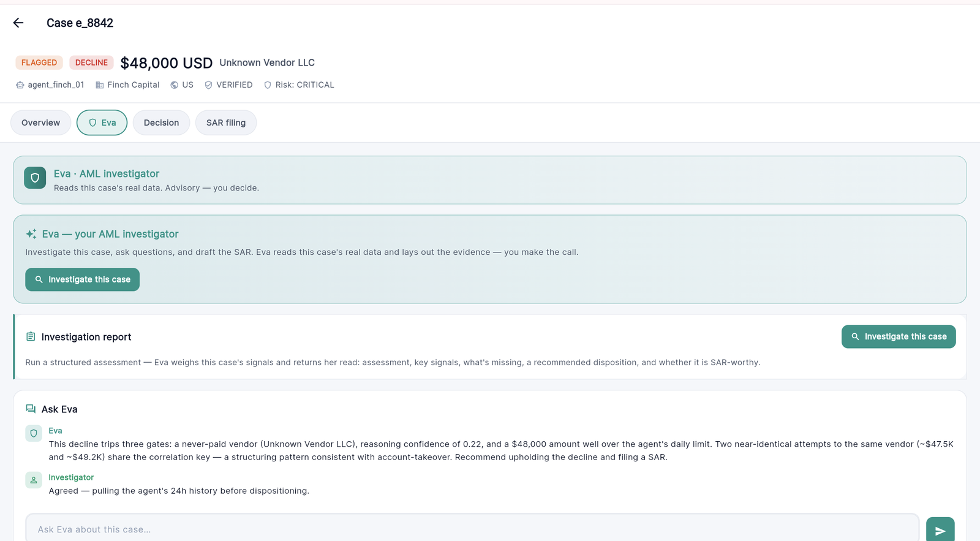Image resolution: width=980 pixels, height=541 pixels.
Task: Send message with paper plane button
Action: click(x=940, y=530)
